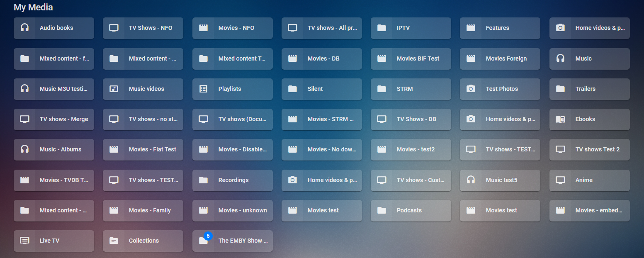Click the Collections folder icon
The height and width of the screenshot is (258, 644).
(x=114, y=241)
